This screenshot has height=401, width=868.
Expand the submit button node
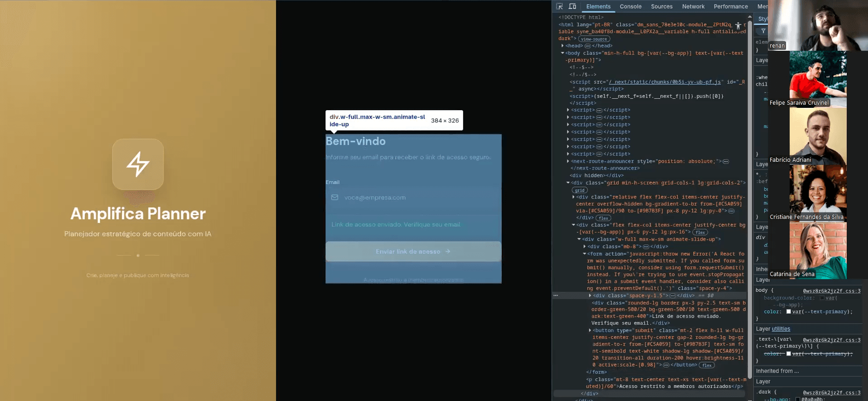590,330
